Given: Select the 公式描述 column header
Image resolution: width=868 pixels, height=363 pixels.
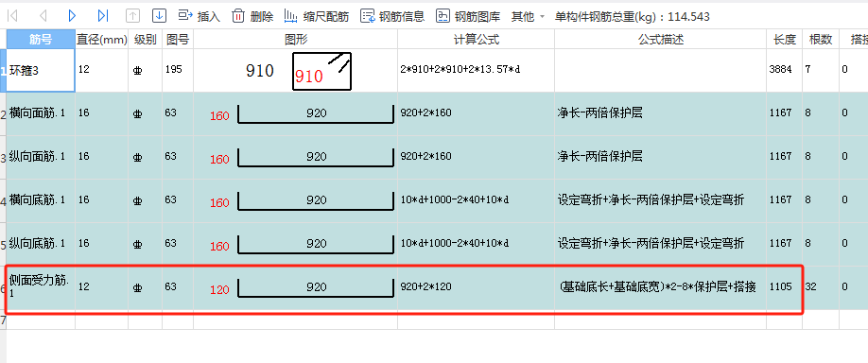Looking at the screenshot, I should [660, 40].
